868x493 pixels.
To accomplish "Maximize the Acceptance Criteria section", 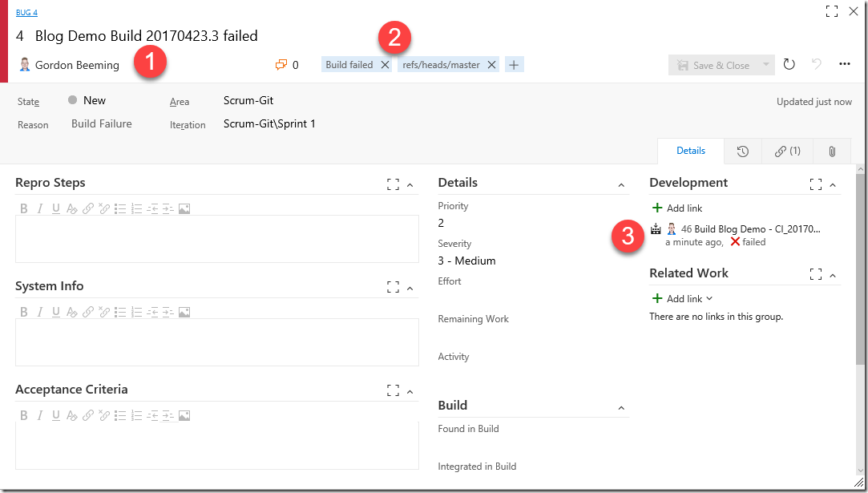I will tap(393, 390).
